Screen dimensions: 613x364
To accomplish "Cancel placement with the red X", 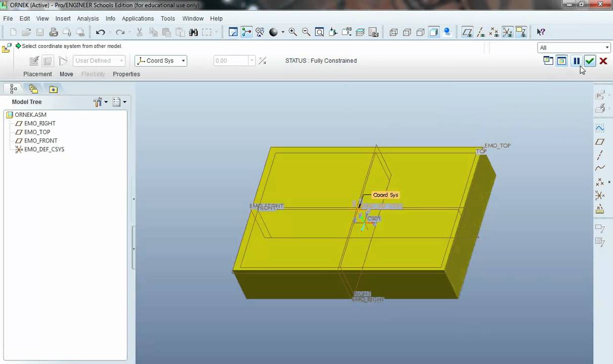I will (x=603, y=61).
